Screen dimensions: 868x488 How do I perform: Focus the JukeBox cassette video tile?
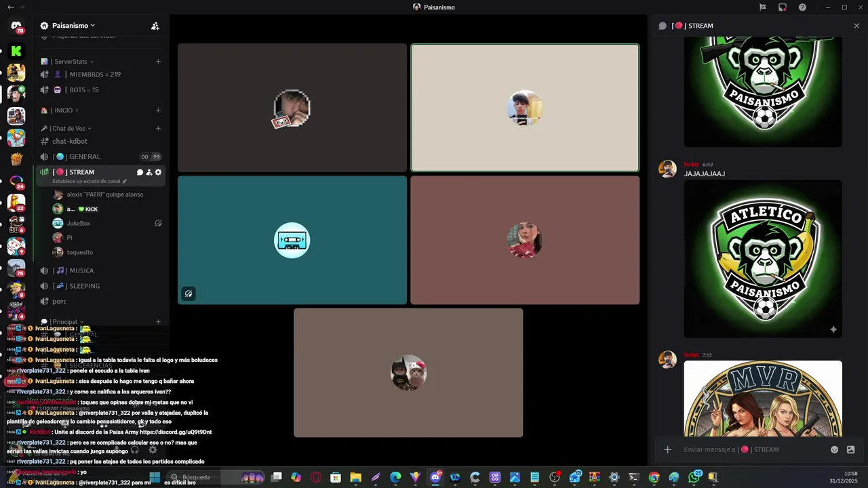[x=292, y=240]
